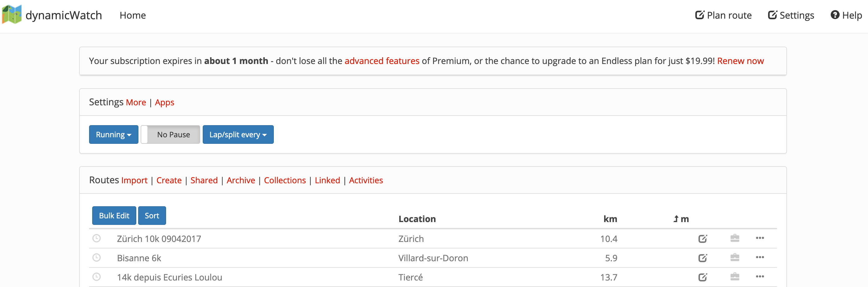
Task: Open more options for Bisanne 6k
Action: 759,257
